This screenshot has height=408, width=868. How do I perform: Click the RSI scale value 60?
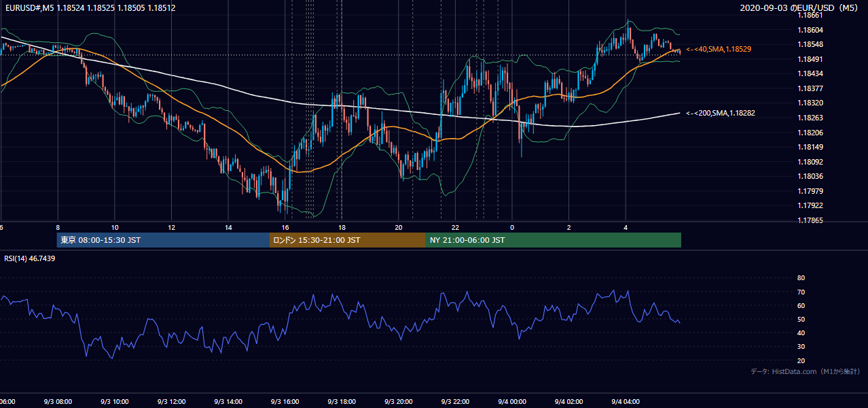tap(801, 305)
